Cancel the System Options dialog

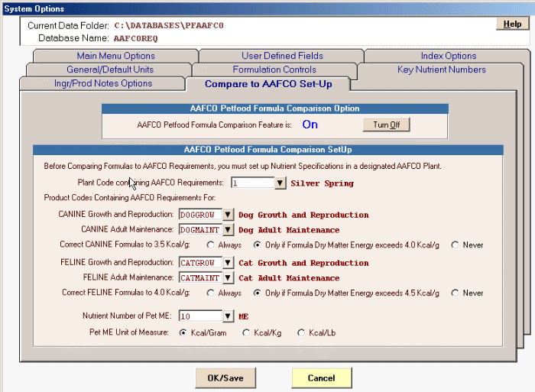tap(322, 377)
